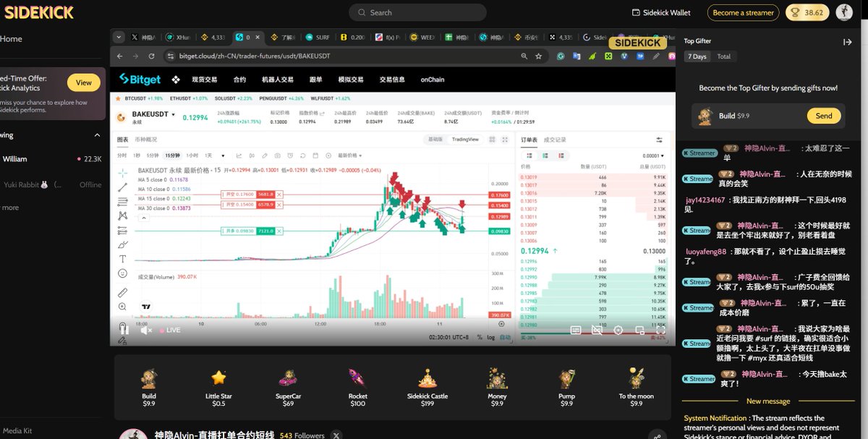This screenshot has width=868, height=439.
Task: Share the stream via share icon
Action: click(x=657, y=435)
